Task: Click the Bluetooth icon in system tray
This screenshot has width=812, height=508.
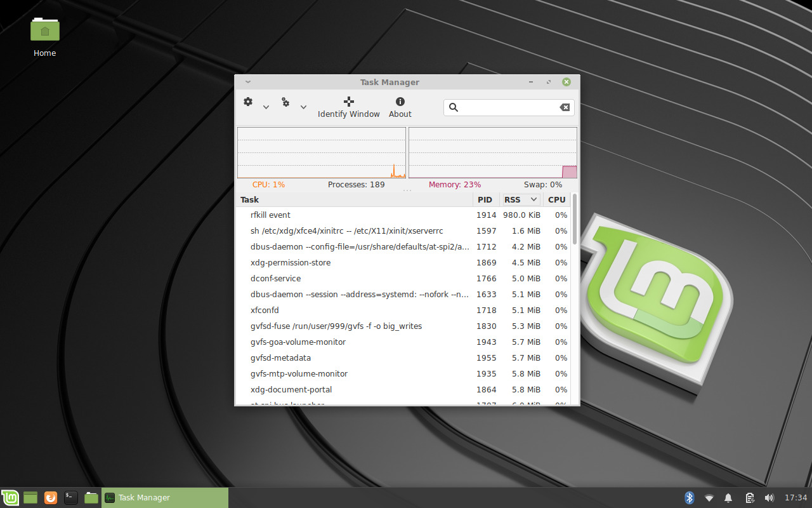Action: [x=689, y=498]
